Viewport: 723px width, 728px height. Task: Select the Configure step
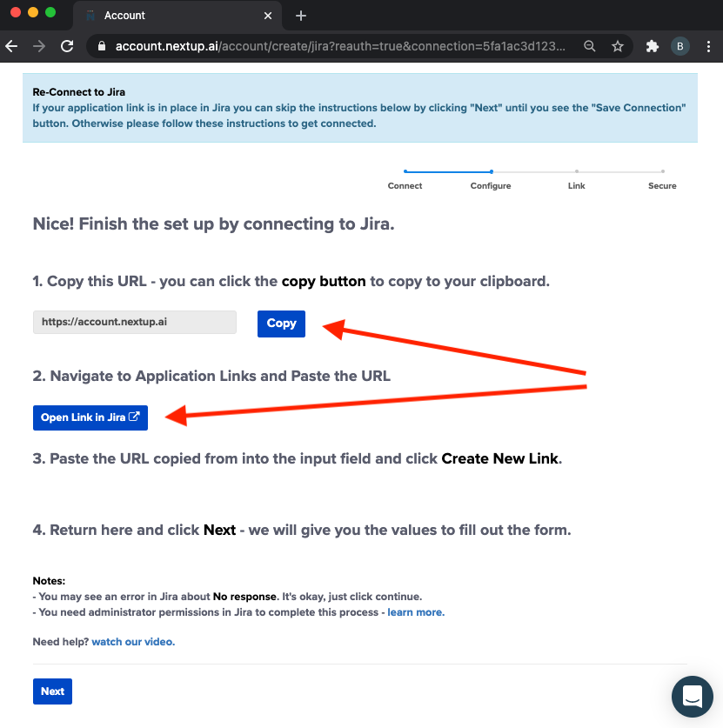(491, 185)
